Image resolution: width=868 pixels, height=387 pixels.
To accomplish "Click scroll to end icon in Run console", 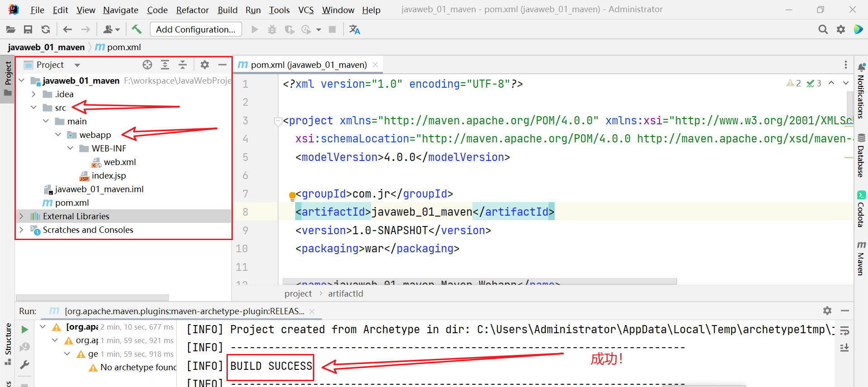I will pos(844,348).
